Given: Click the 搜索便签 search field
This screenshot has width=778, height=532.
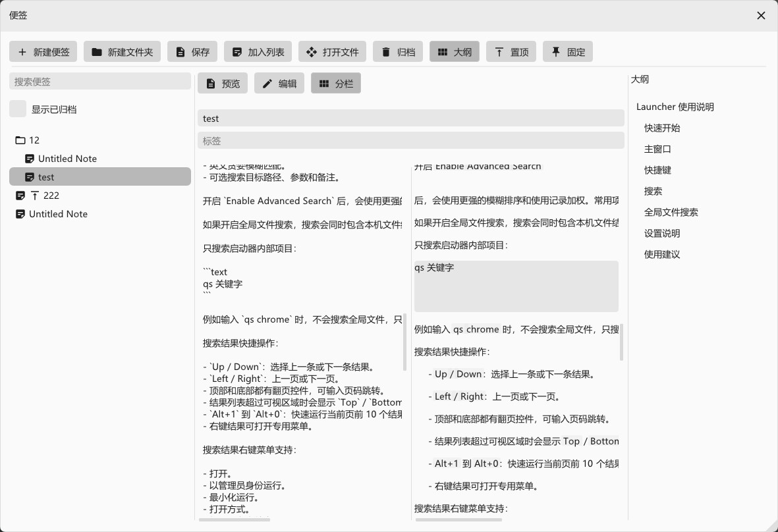Looking at the screenshot, I should [x=99, y=81].
